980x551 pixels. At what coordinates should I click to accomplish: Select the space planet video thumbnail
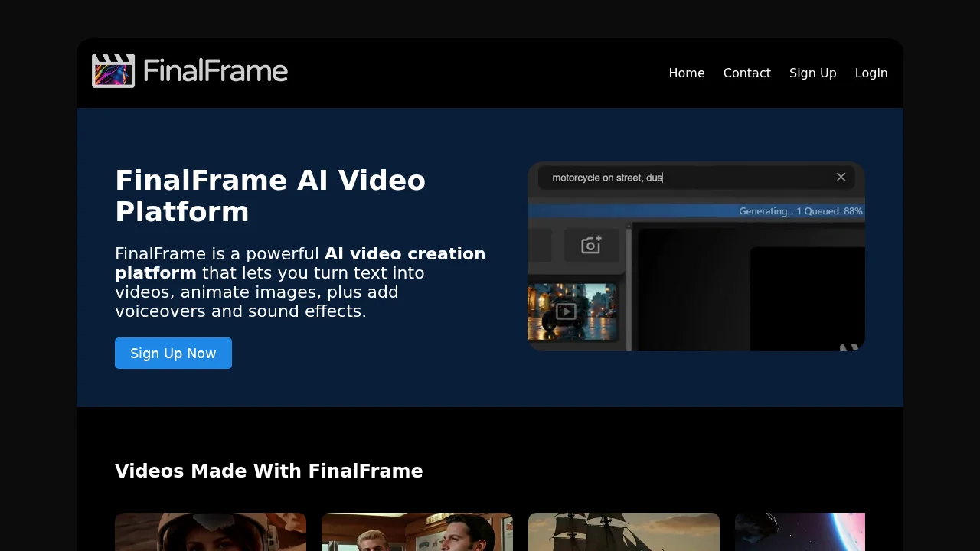coord(799,532)
